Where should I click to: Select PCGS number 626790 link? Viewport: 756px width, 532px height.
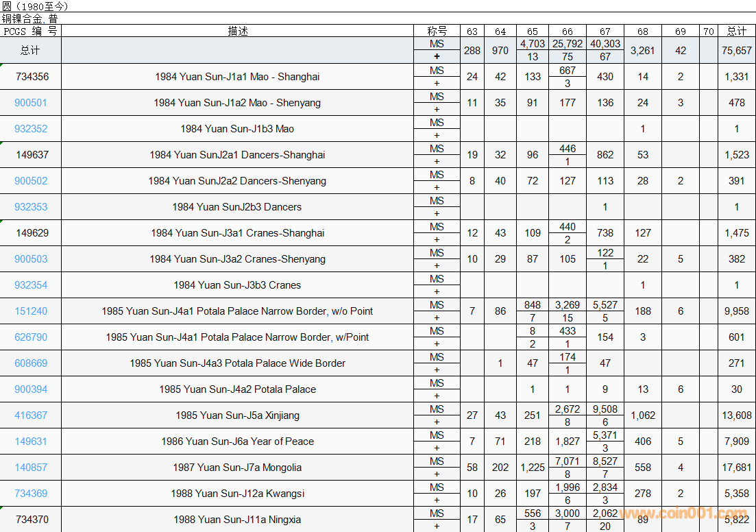[31, 337]
